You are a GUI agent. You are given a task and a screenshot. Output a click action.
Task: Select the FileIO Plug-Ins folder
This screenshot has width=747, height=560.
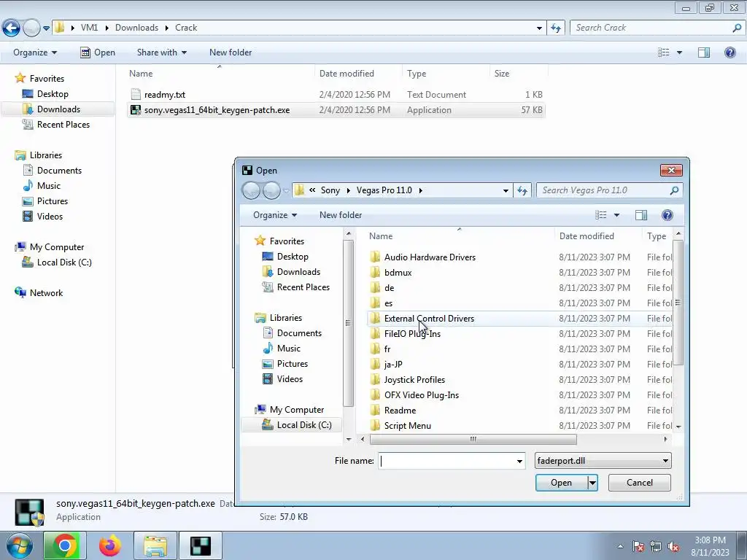pos(412,334)
